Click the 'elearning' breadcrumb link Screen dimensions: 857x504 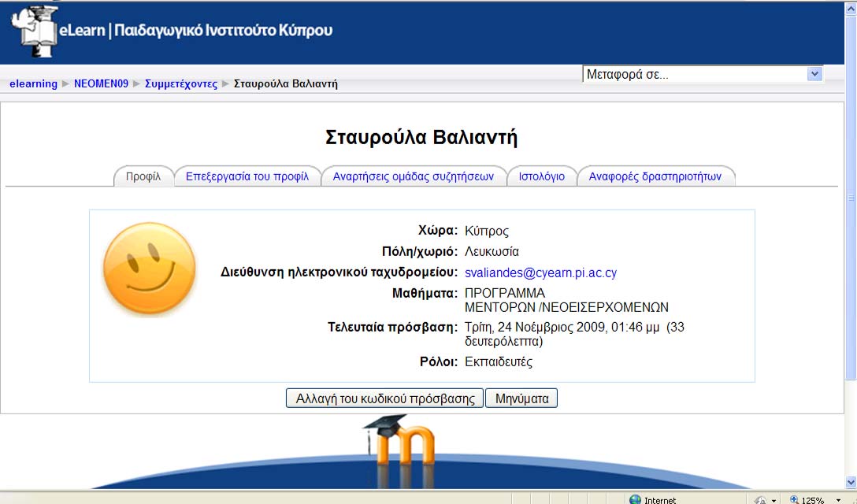(x=33, y=83)
